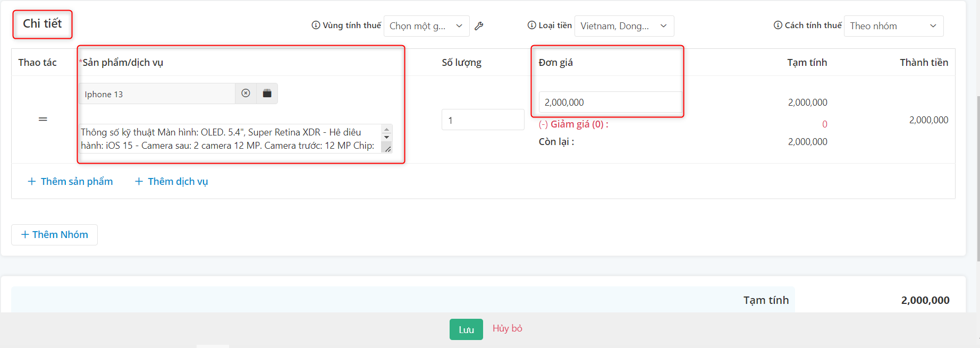The height and width of the screenshot is (348, 980).
Task: Cancel using the Hủy bỏ link
Action: 507,328
